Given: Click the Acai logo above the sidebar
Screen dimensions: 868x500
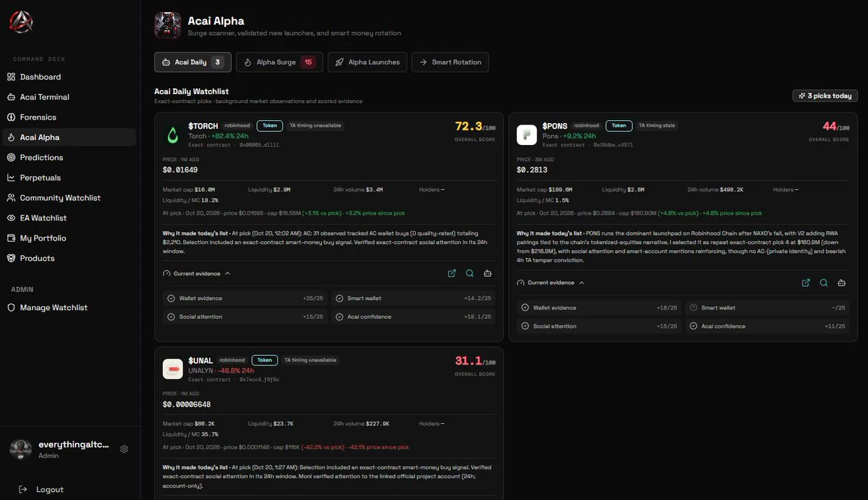Looking at the screenshot, I should point(21,22).
